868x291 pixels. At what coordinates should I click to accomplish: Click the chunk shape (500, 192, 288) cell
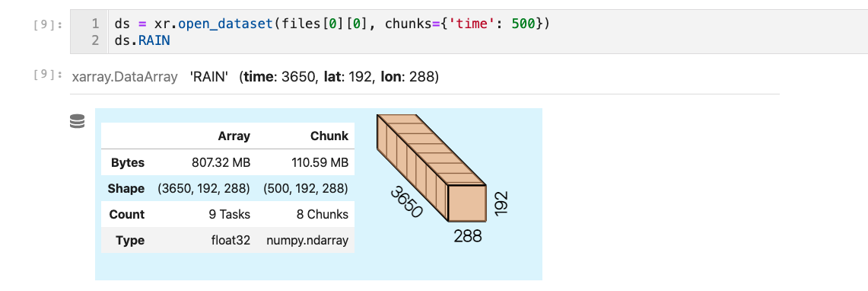tap(306, 188)
